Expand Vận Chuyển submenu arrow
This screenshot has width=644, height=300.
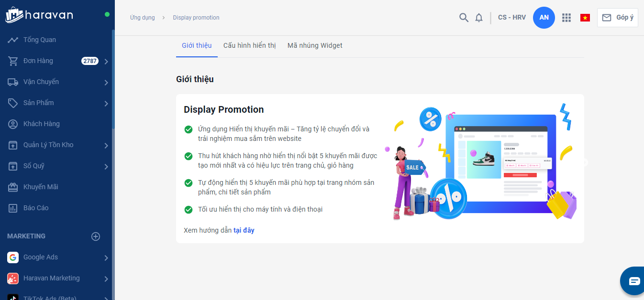point(106,82)
